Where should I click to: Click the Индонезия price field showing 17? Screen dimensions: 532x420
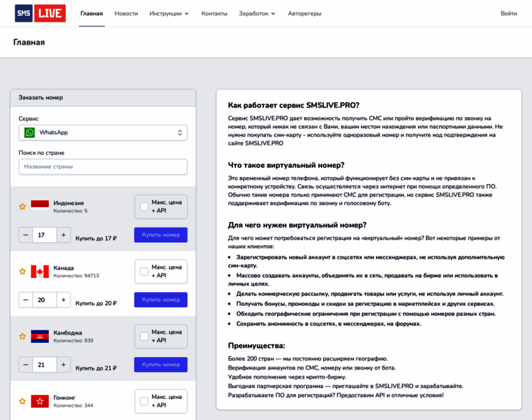pos(44,234)
